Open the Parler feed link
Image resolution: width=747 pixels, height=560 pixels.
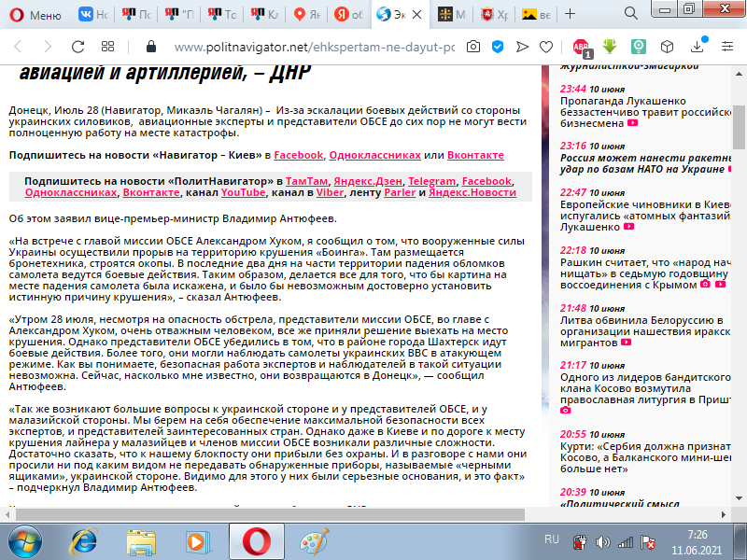tap(400, 192)
